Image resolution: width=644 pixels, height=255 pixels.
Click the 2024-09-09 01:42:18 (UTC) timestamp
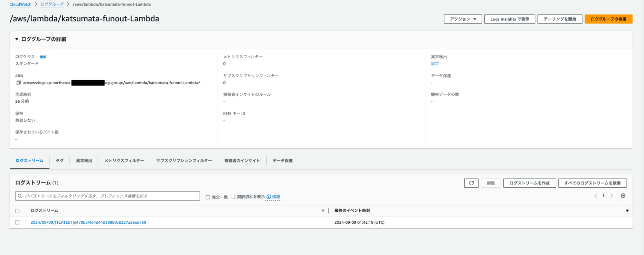(x=359, y=222)
